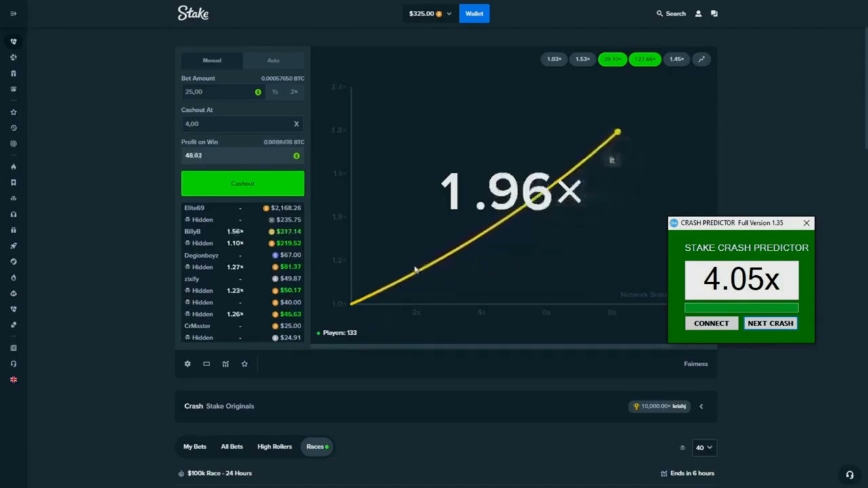Open the live support headset sidebar icon
Image resolution: width=868 pixels, height=488 pixels.
coord(13,364)
